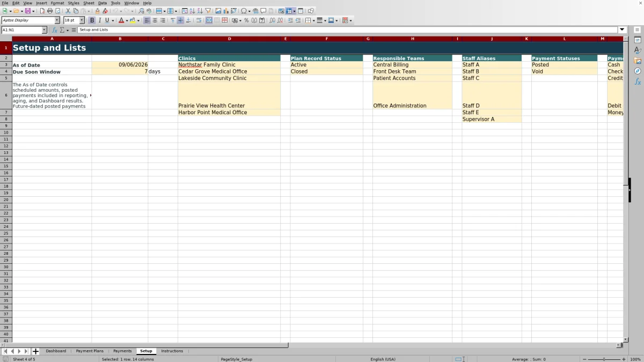Open Find and Replace tool
Viewport: 644px width, 362px height.
(141, 11)
